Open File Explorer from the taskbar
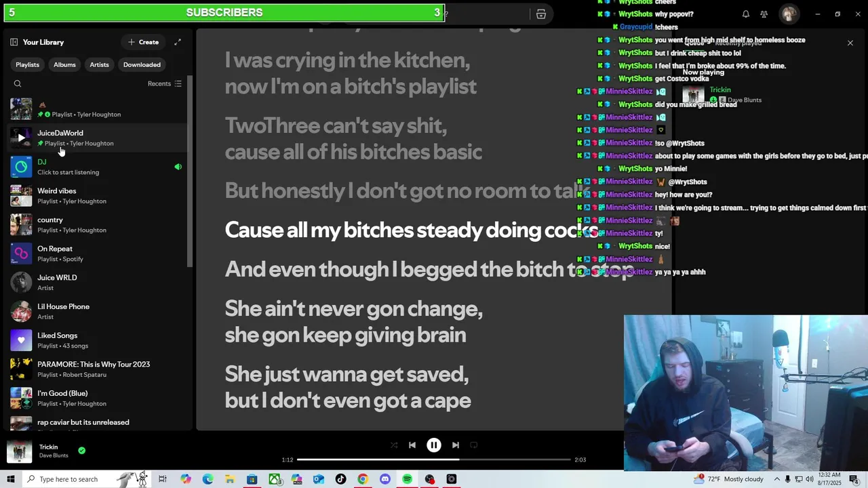The height and width of the screenshot is (488, 868). (x=230, y=479)
